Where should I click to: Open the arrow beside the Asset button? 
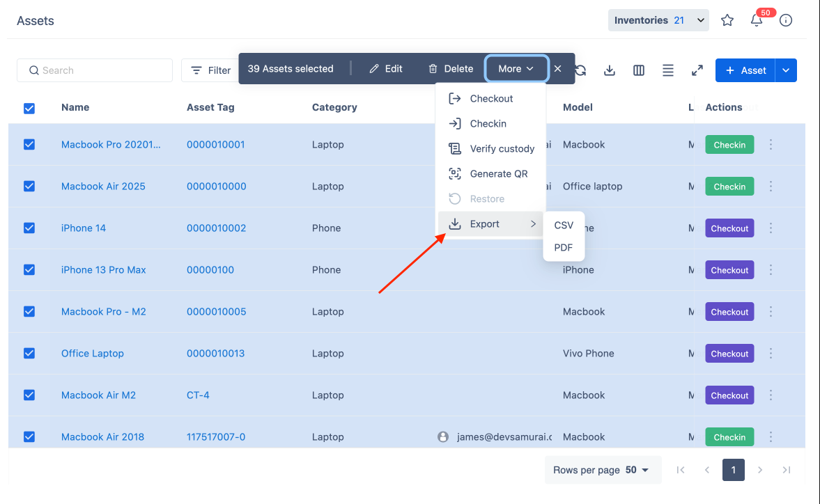point(786,70)
